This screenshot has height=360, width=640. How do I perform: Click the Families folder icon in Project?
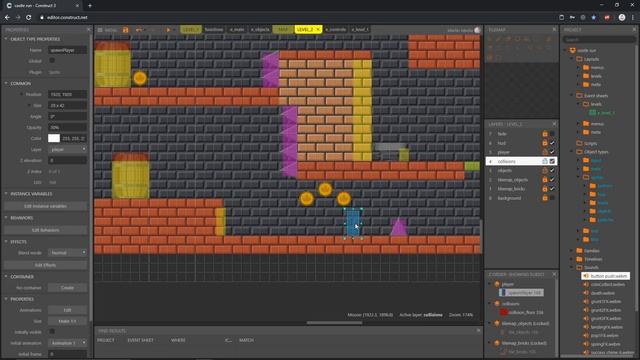pyautogui.click(x=580, y=251)
